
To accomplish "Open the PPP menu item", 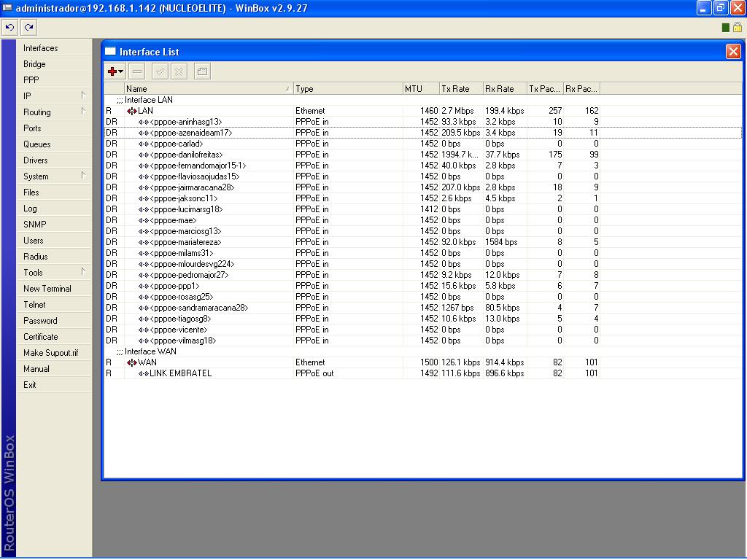I will [54, 80].
